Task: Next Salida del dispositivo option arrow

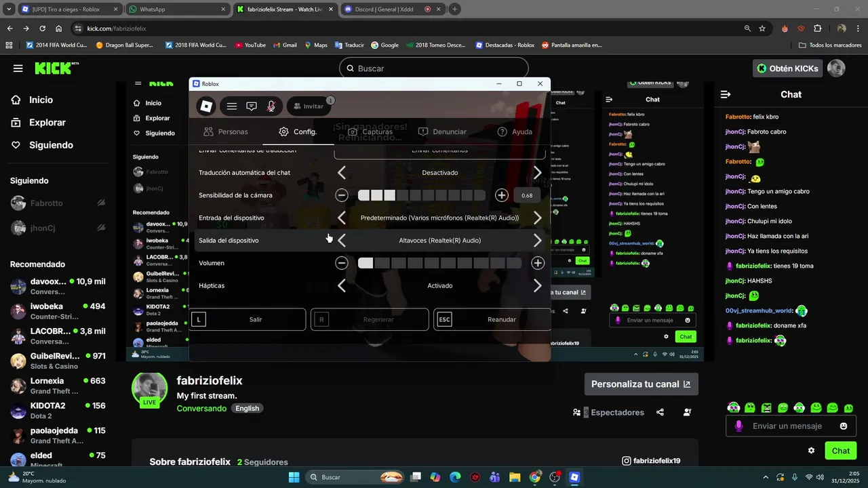Action: [x=538, y=240]
